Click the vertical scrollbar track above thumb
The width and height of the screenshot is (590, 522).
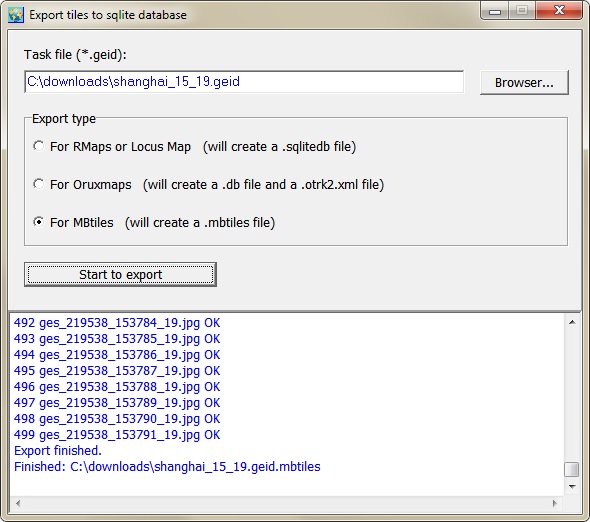click(x=572, y=395)
